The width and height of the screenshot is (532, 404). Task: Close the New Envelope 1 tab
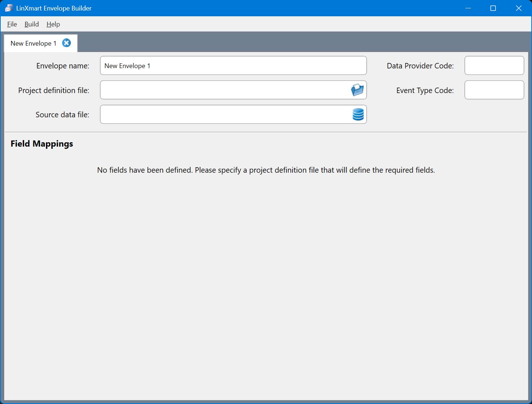pos(67,43)
